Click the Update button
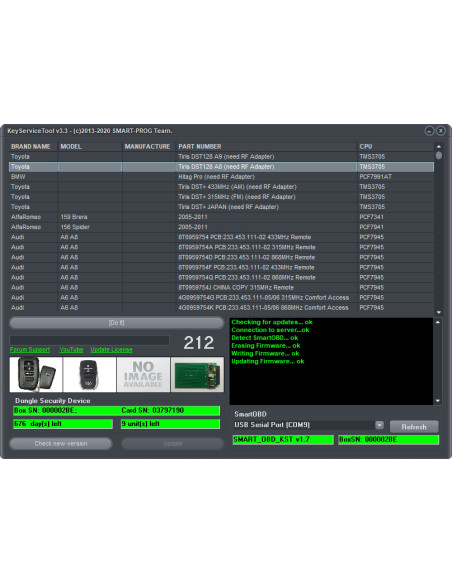Viewport: 452px width, 584px height. click(172, 444)
